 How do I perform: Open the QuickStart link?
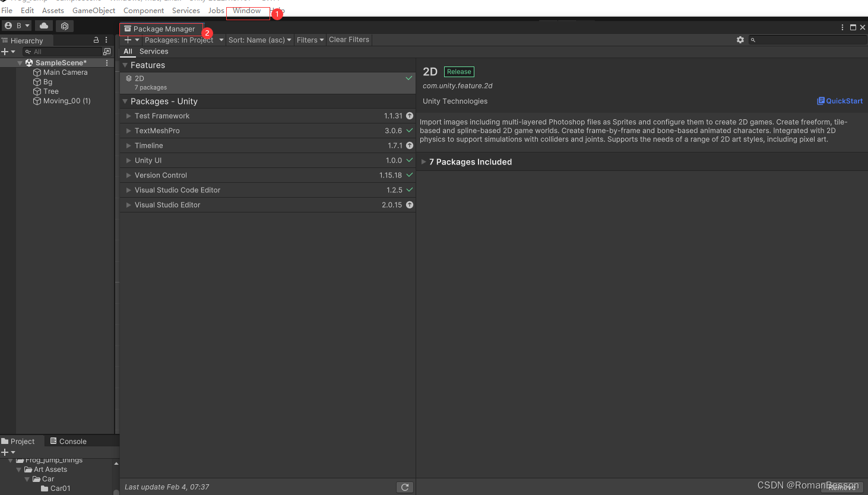[x=840, y=101]
